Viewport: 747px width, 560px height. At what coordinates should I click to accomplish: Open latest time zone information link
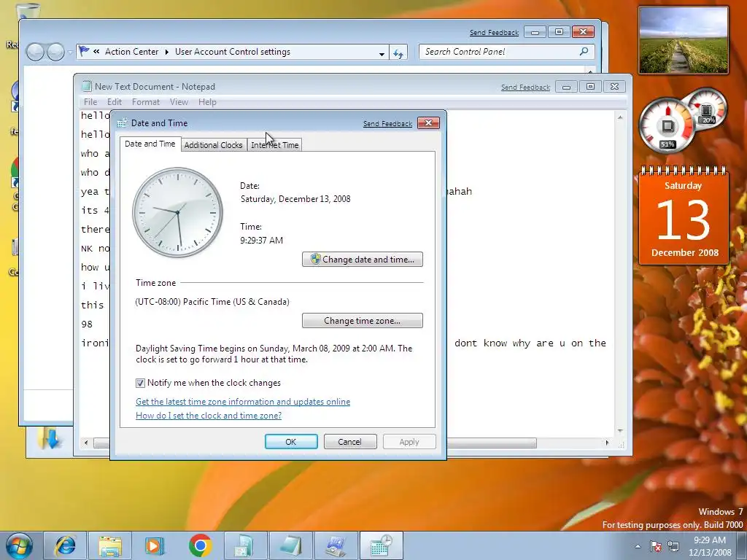point(243,402)
